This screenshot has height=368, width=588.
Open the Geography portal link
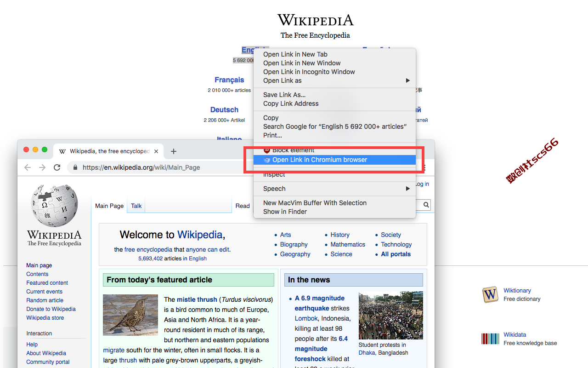[x=295, y=254]
